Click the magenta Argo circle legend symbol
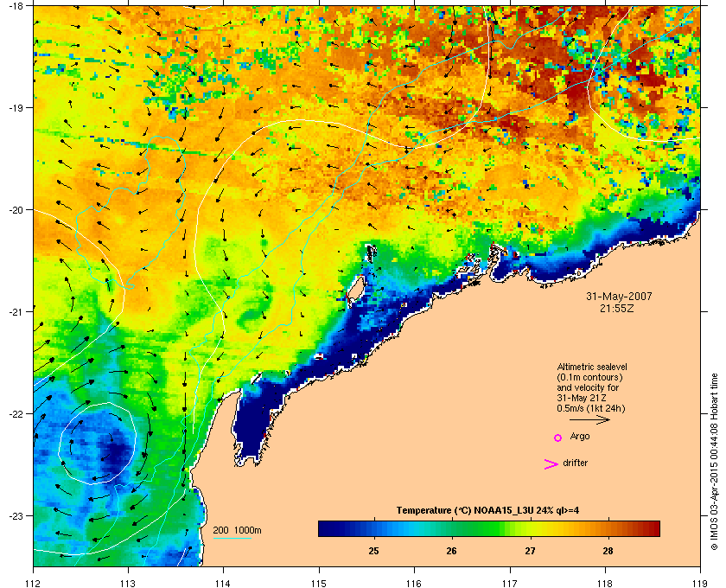 [557, 438]
